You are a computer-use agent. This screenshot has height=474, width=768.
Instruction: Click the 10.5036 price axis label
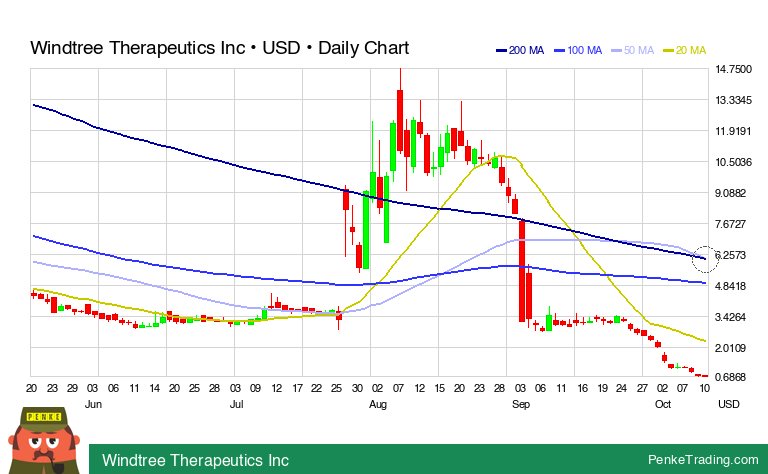coord(733,162)
